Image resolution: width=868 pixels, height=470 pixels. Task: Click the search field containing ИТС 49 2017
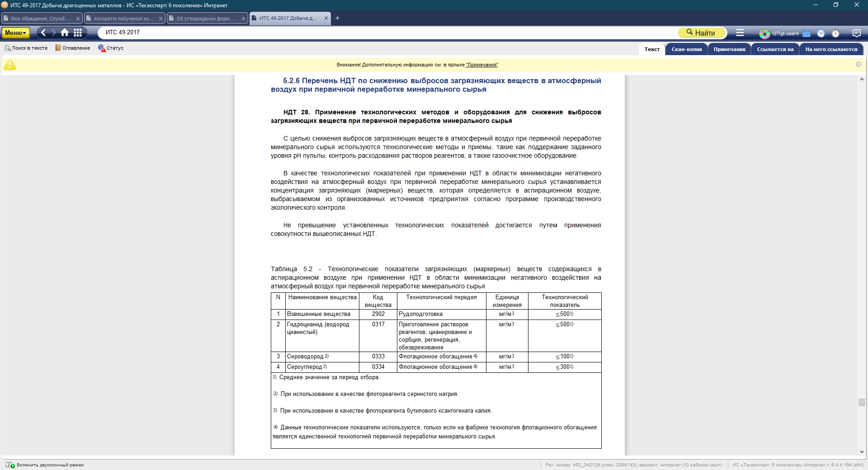pos(384,33)
